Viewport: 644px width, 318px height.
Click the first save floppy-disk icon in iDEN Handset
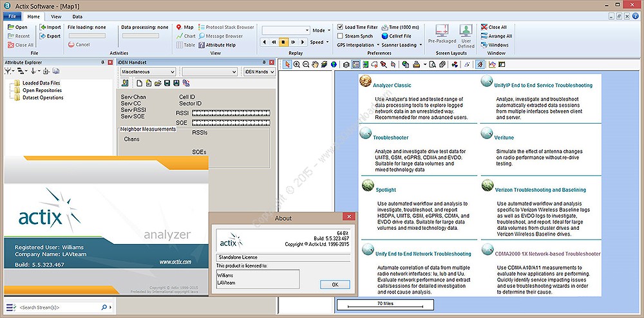click(x=167, y=83)
